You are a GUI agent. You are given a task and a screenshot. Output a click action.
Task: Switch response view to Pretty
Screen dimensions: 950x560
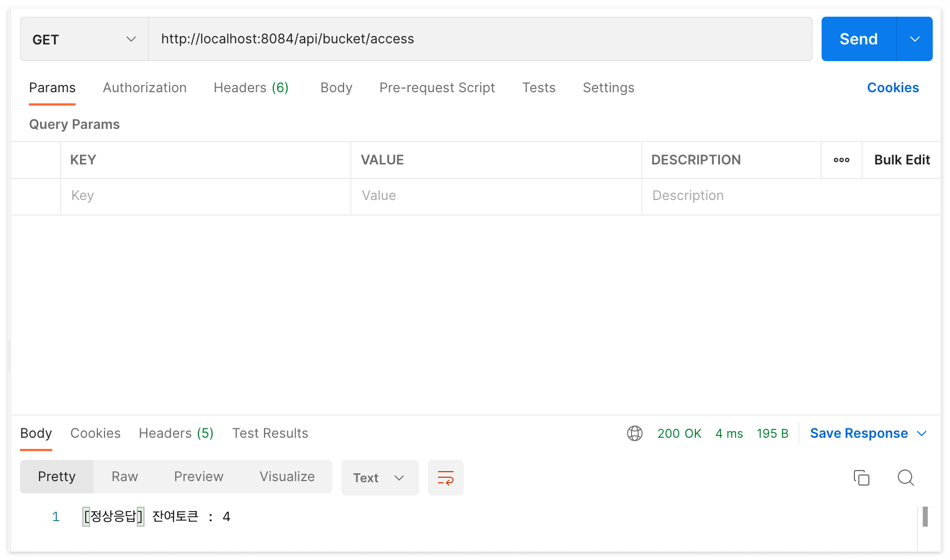coord(57,477)
